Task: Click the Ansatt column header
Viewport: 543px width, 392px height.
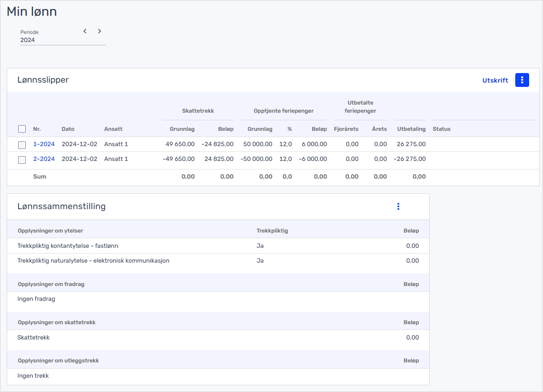Action: click(x=113, y=129)
